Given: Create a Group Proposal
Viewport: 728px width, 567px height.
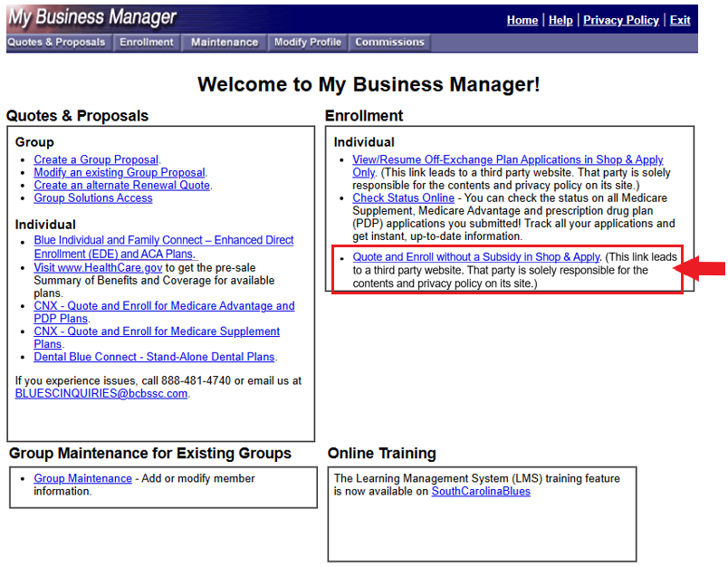Looking at the screenshot, I should pyautogui.click(x=96, y=159).
